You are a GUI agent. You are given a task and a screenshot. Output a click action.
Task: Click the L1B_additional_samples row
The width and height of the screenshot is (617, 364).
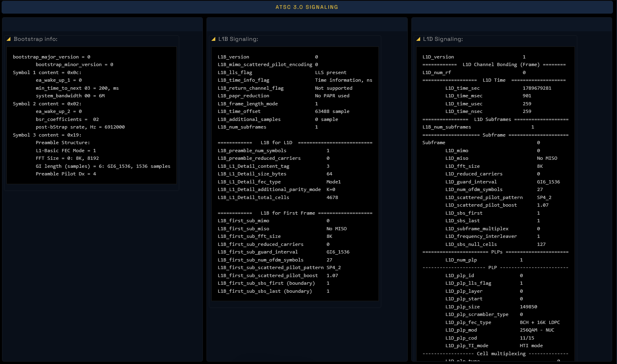pos(278,119)
